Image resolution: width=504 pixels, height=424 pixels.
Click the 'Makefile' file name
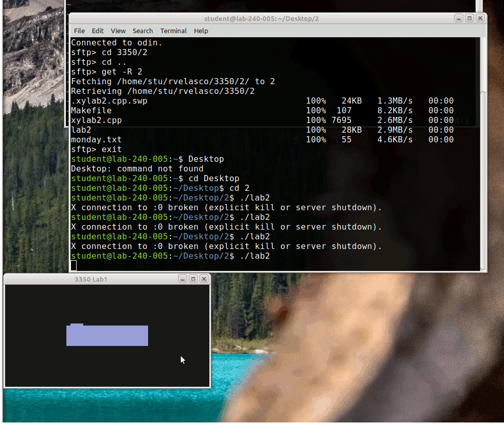[91, 111]
